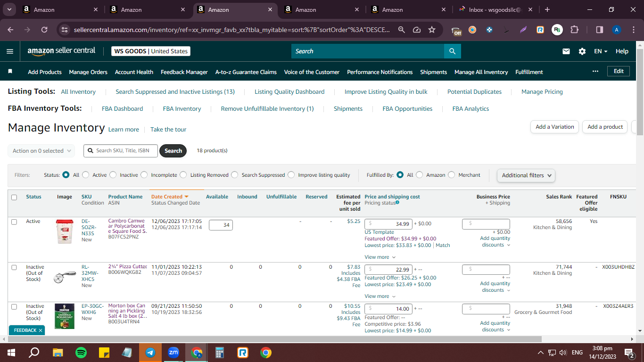The height and width of the screenshot is (362, 644).
Task: Bookmark this page with the star icon
Action: tap(432, 30)
